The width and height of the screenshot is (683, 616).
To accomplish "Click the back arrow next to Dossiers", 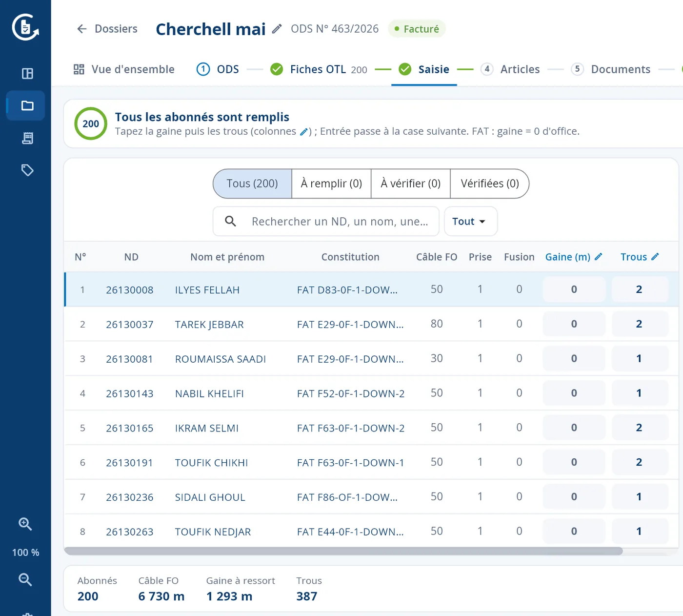I will click(82, 29).
